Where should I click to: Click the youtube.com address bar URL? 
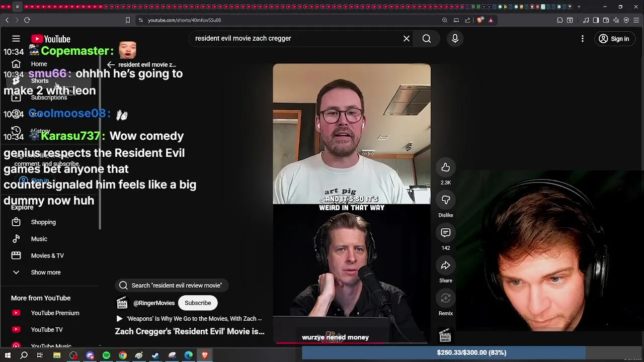point(185,20)
